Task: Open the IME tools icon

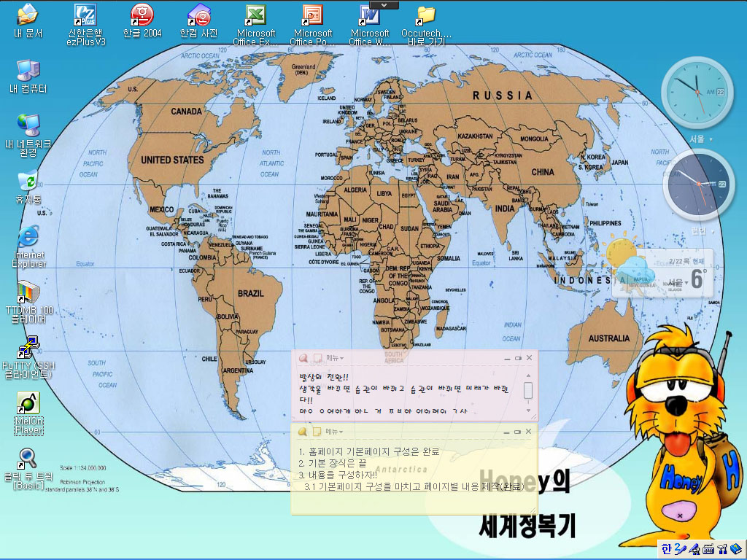Action: pyautogui.click(x=722, y=550)
